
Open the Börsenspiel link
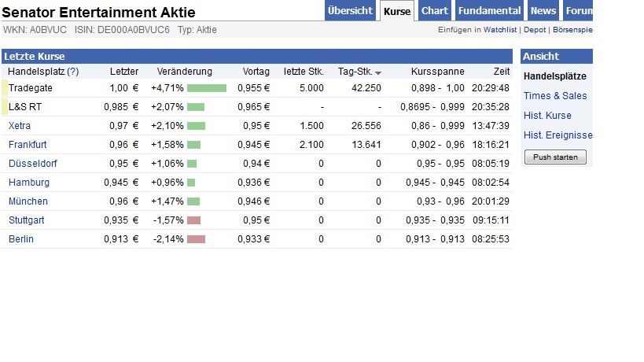point(572,30)
